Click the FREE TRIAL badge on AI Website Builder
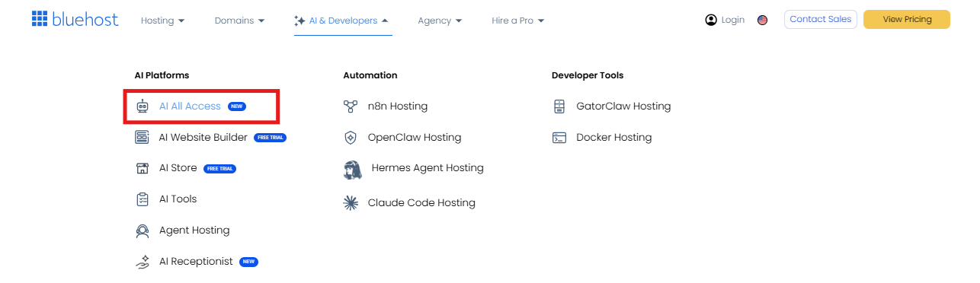This screenshot has height=283, width=980. pos(270,138)
